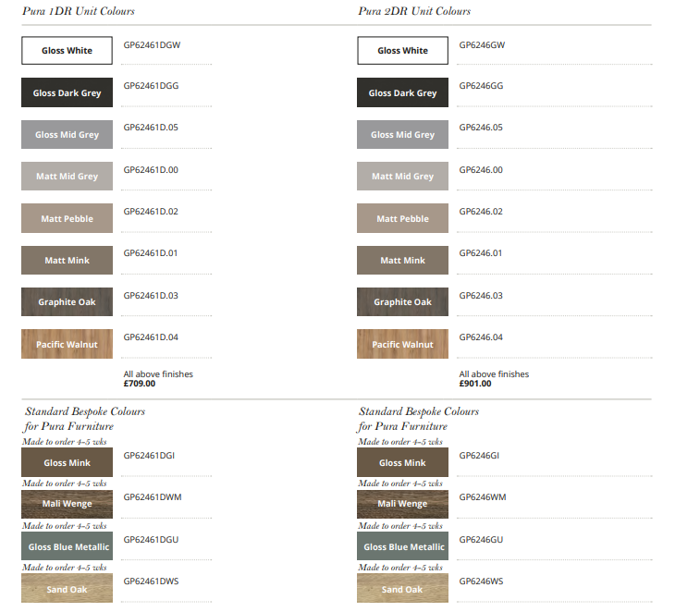Select the code GP62461D.05
This screenshot has width=700, height=612.
click(x=151, y=128)
